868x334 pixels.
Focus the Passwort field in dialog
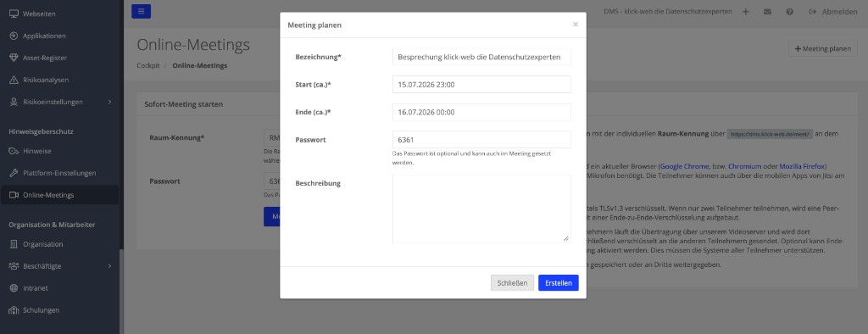481,140
